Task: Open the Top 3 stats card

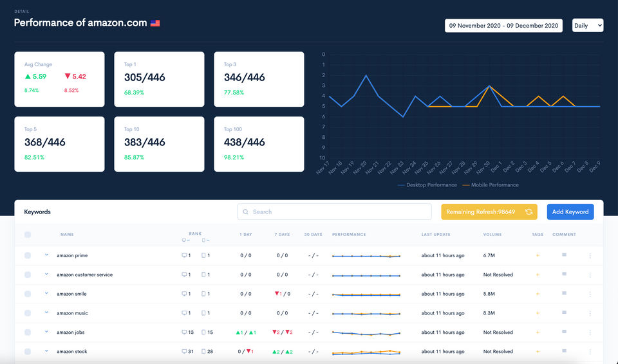Action: 259,79
